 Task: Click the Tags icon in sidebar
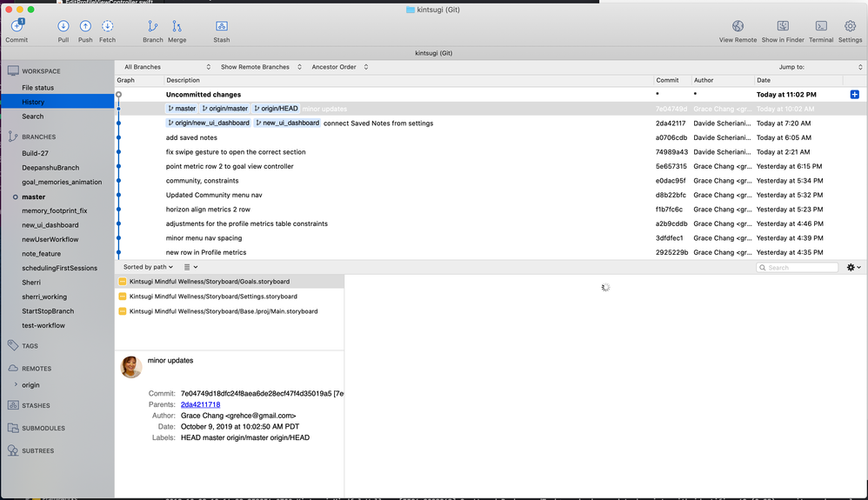coord(13,345)
